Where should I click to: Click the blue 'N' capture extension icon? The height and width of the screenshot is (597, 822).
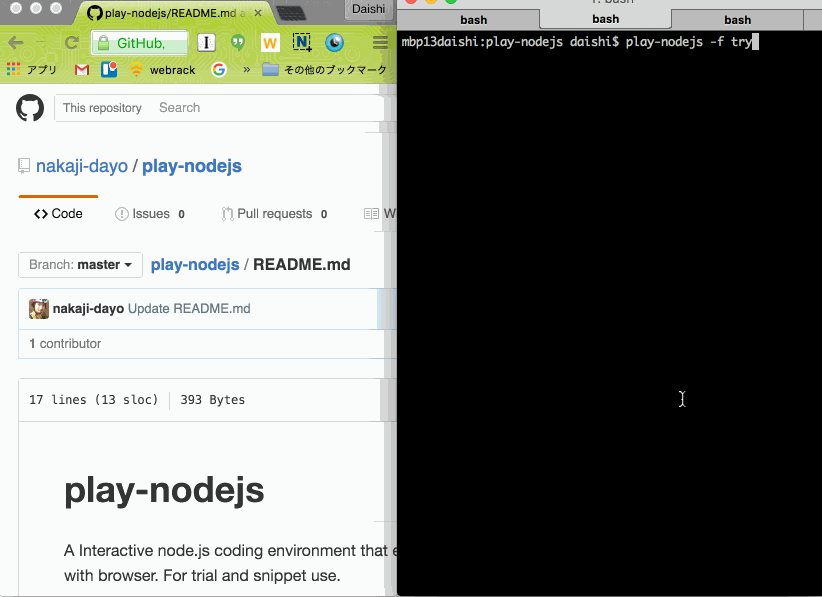point(302,42)
